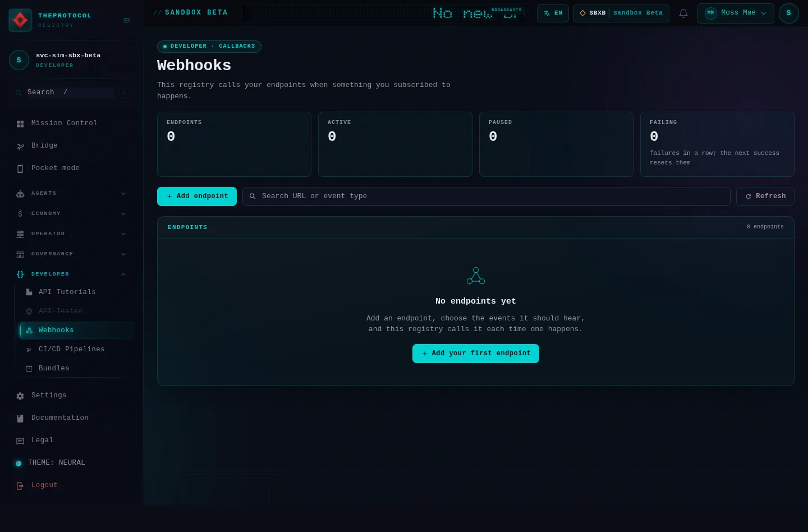Open the SBXB Sandbox Beta environment selector
The image size is (808, 532).
(x=621, y=13)
